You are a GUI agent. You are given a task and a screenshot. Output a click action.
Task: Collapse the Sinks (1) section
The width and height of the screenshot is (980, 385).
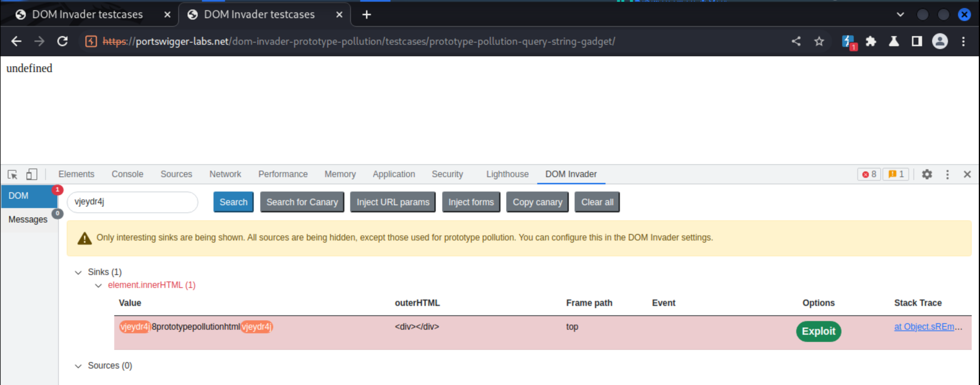tap(78, 272)
